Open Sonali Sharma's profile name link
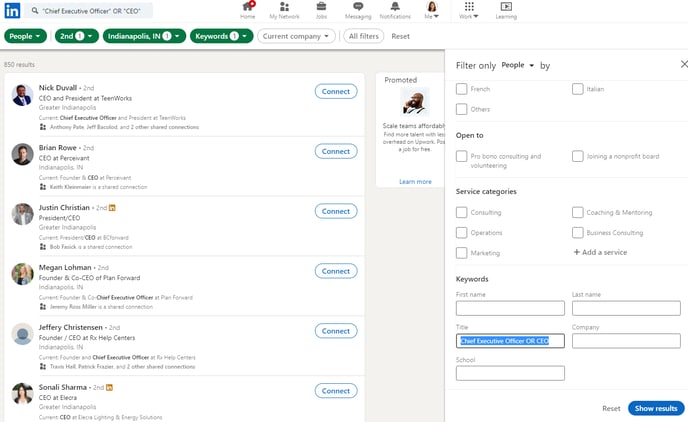 coord(62,387)
